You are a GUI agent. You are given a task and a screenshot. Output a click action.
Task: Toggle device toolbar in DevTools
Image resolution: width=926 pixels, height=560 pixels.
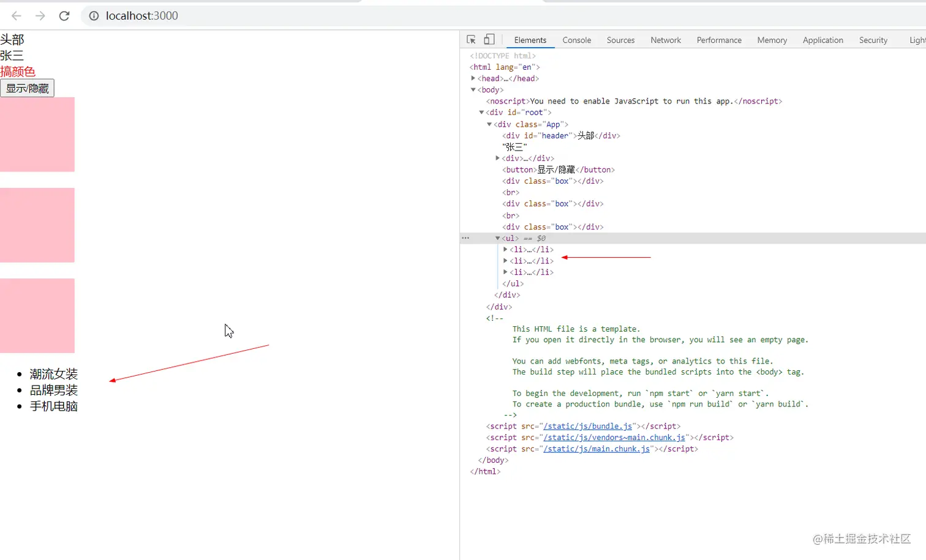click(489, 40)
